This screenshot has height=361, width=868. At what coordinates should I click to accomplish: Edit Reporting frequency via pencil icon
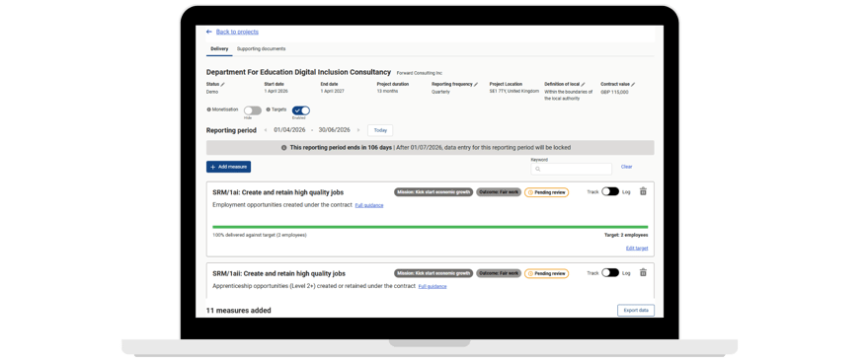tap(476, 85)
